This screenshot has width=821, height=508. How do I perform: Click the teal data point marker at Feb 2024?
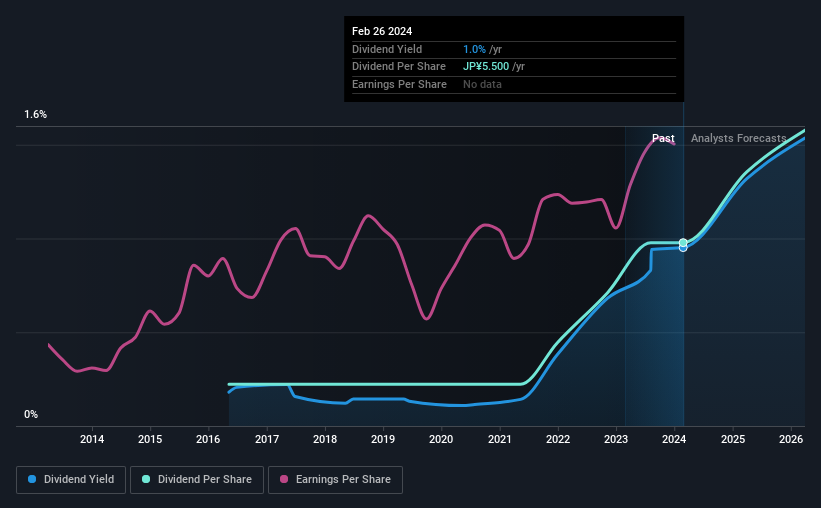(x=683, y=242)
